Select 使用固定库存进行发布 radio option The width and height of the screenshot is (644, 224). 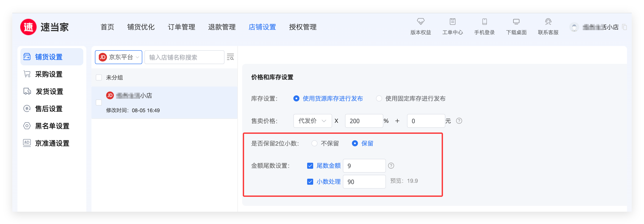[x=379, y=99]
